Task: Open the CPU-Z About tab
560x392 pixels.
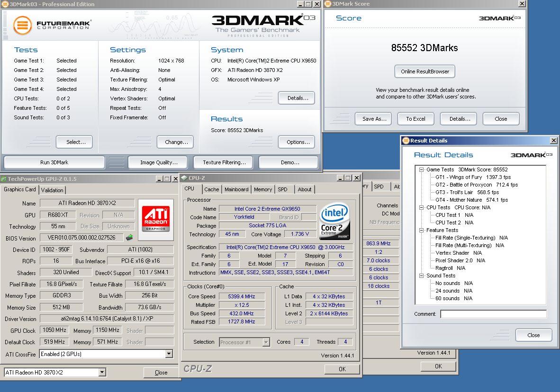Action: pos(305,189)
